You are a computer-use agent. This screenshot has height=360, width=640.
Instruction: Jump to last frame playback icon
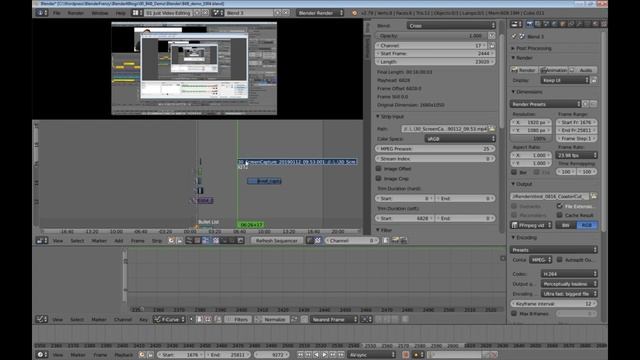pos(341,355)
